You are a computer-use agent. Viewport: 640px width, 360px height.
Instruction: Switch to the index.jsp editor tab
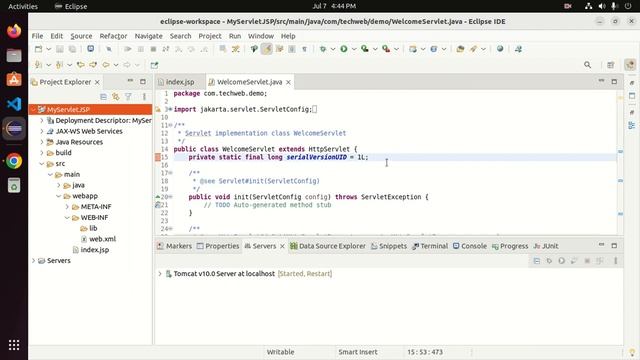click(x=180, y=82)
